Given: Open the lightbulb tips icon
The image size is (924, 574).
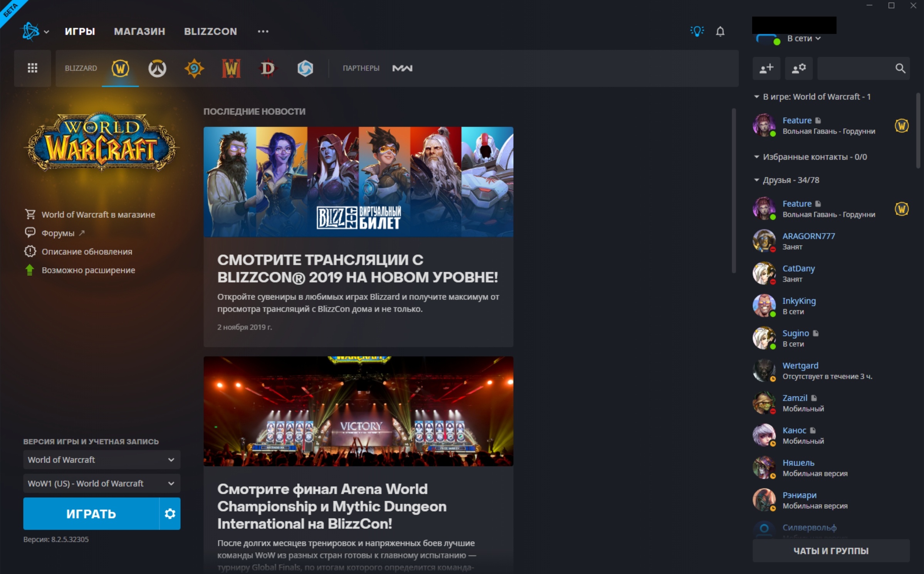Looking at the screenshot, I should tap(697, 31).
